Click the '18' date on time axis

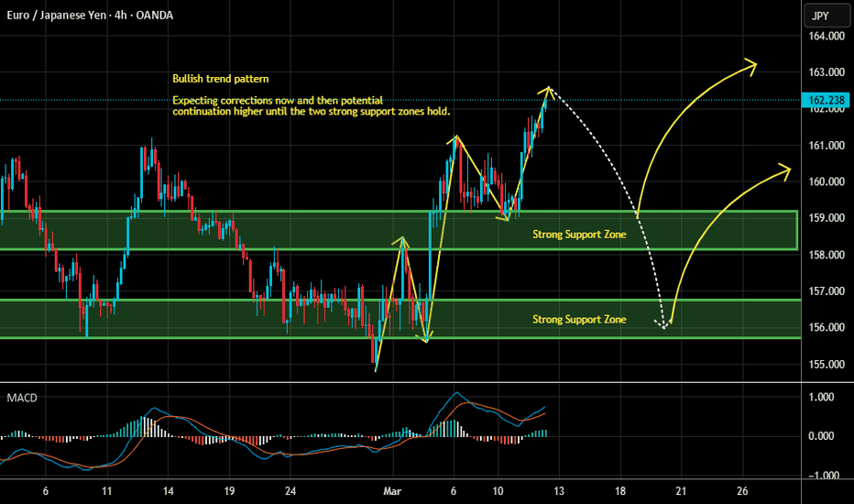(620, 491)
